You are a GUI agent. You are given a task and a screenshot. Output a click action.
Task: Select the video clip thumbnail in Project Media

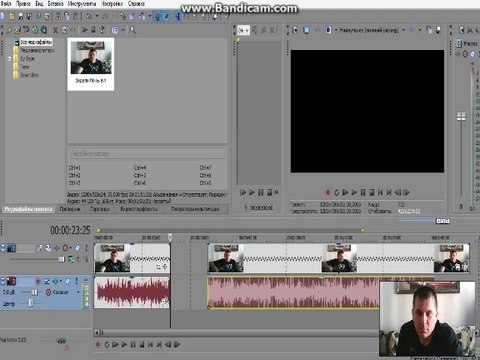click(91, 64)
